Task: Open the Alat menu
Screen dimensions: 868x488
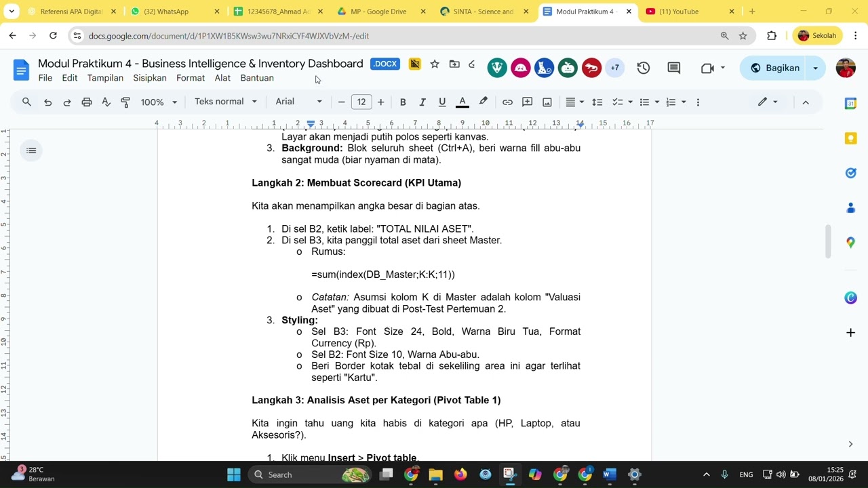Action: point(222,78)
